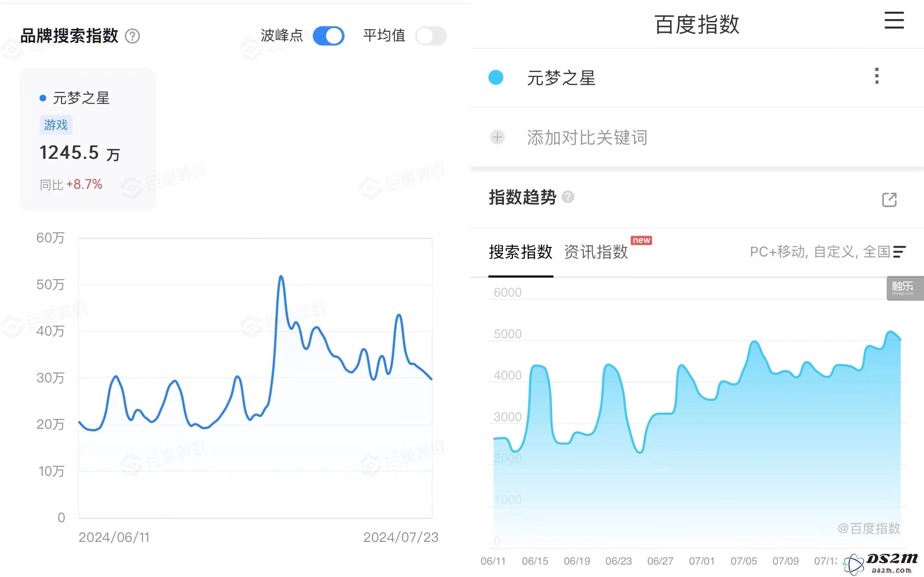Click the 2024/07/23 end date label
The image size is (924, 577).
tap(400, 537)
